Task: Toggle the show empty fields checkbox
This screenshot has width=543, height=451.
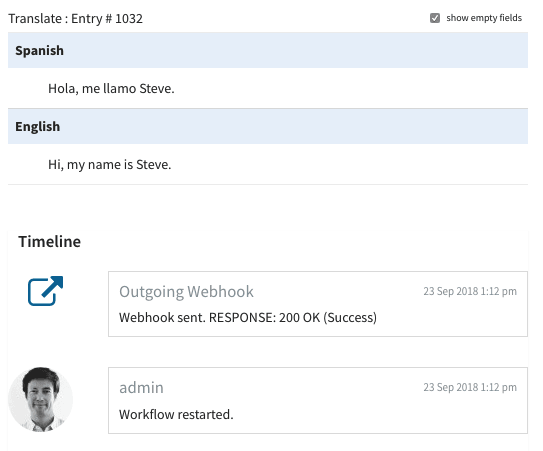Action: (435, 18)
